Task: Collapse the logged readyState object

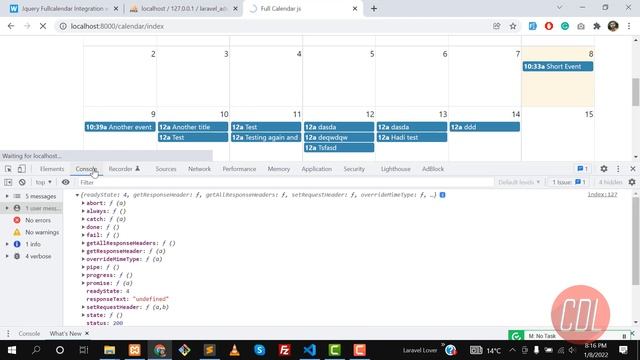Action: [77, 195]
